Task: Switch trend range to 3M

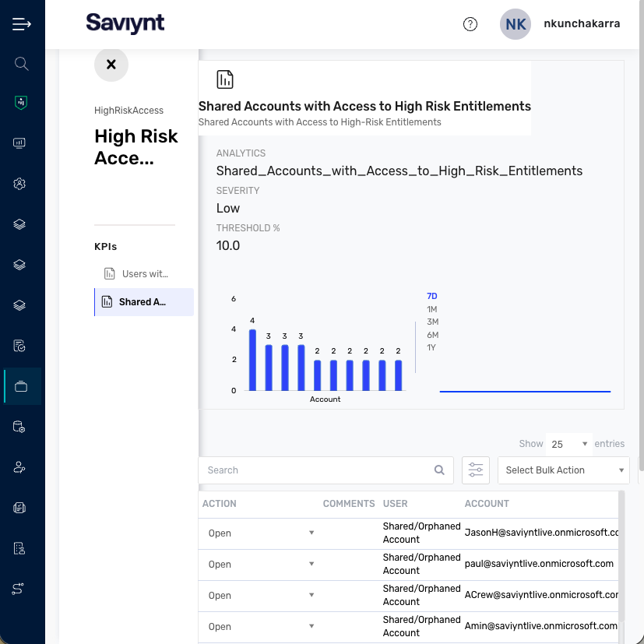Action: pos(432,322)
